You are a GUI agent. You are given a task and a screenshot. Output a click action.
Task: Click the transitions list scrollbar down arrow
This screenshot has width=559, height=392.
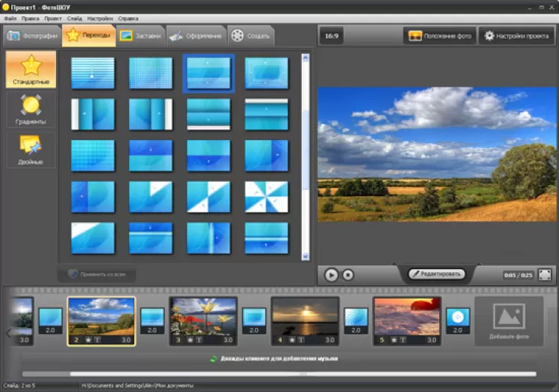pyautogui.click(x=305, y=256)
